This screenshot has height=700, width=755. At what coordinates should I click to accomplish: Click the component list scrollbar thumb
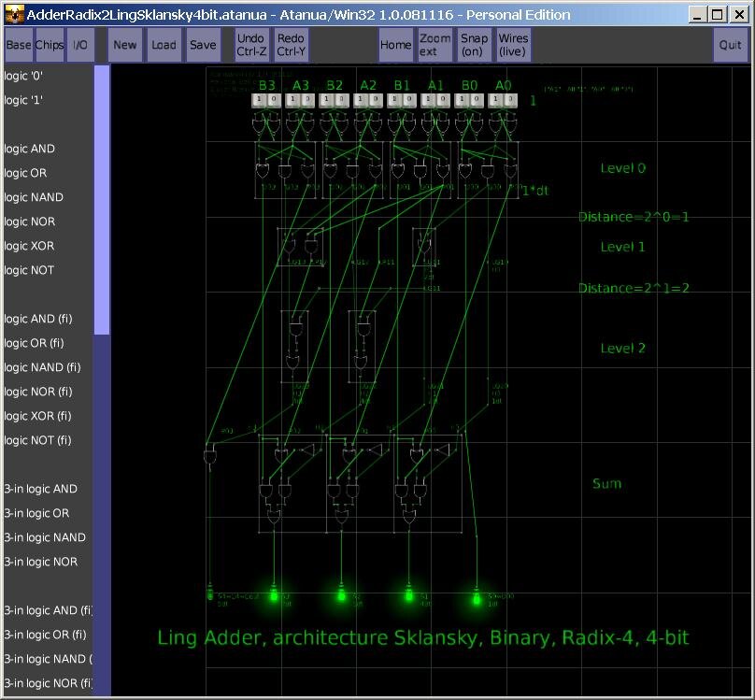click(102, 200)
